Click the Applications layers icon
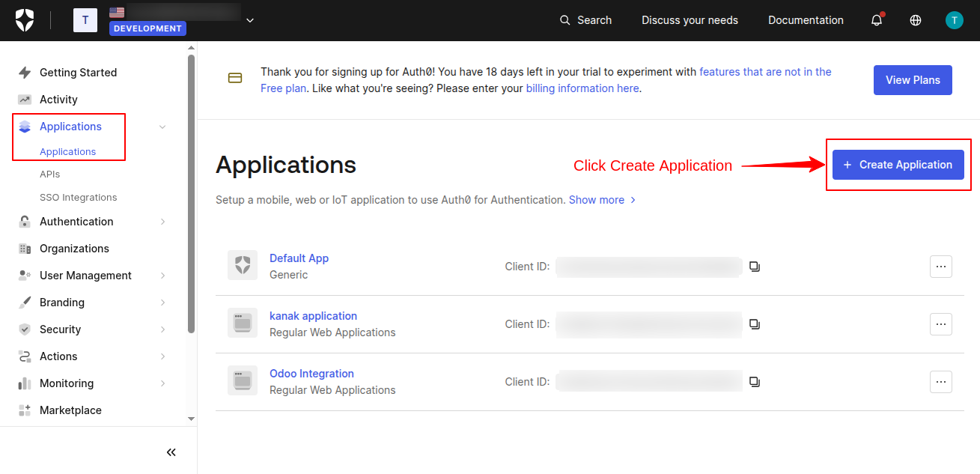This screenshot has width=980, height=474. (x=25, y=127)
